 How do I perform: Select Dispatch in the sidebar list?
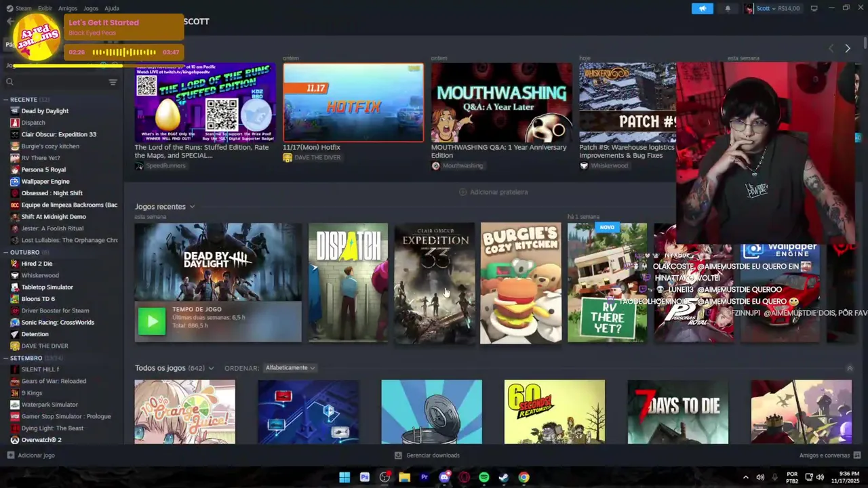click(33, 123)
